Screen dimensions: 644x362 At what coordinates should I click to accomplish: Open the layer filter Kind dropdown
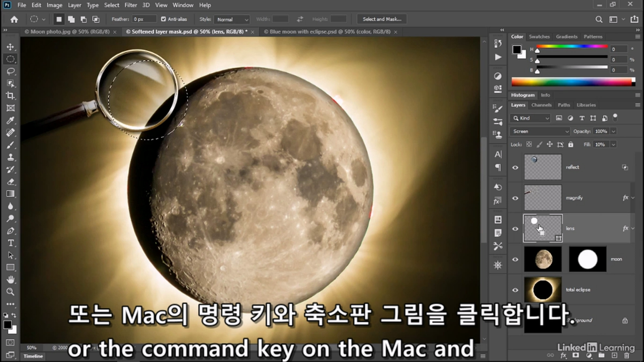click(x=530, y=118)
